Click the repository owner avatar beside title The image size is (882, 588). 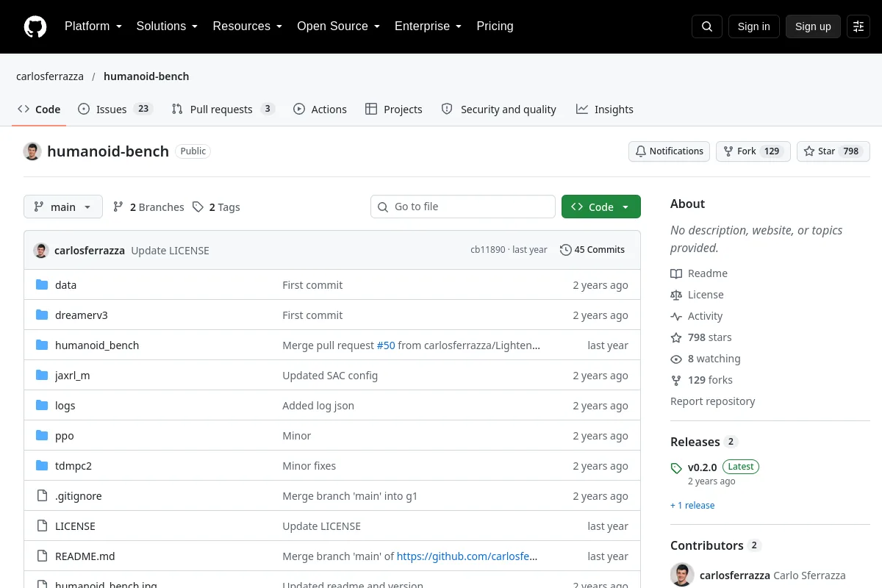pos(32,151)
